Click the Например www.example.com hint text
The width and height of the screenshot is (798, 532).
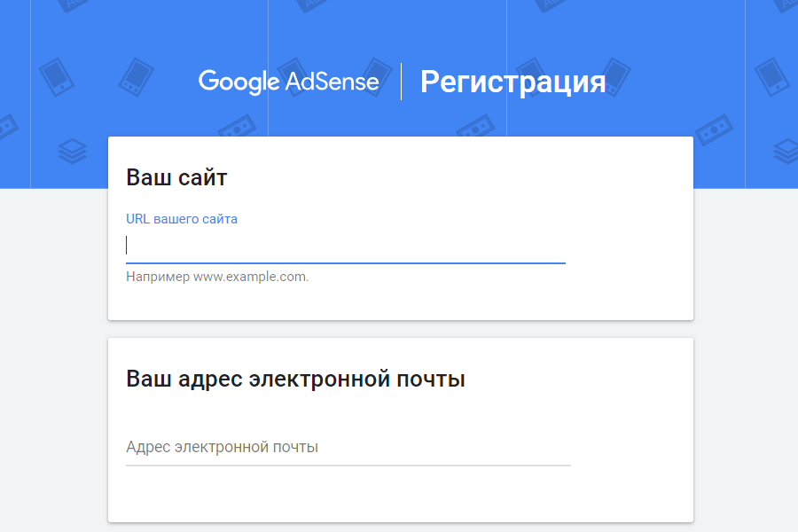[217, 277]
